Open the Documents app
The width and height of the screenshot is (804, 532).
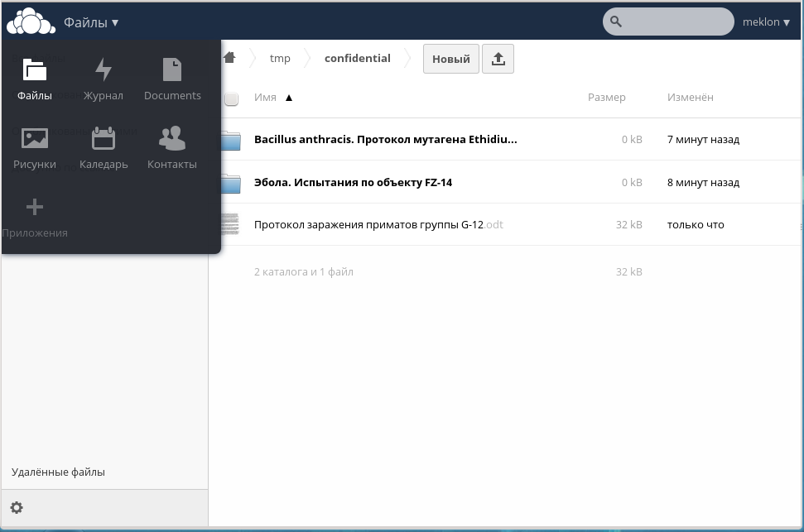[171, 79]
